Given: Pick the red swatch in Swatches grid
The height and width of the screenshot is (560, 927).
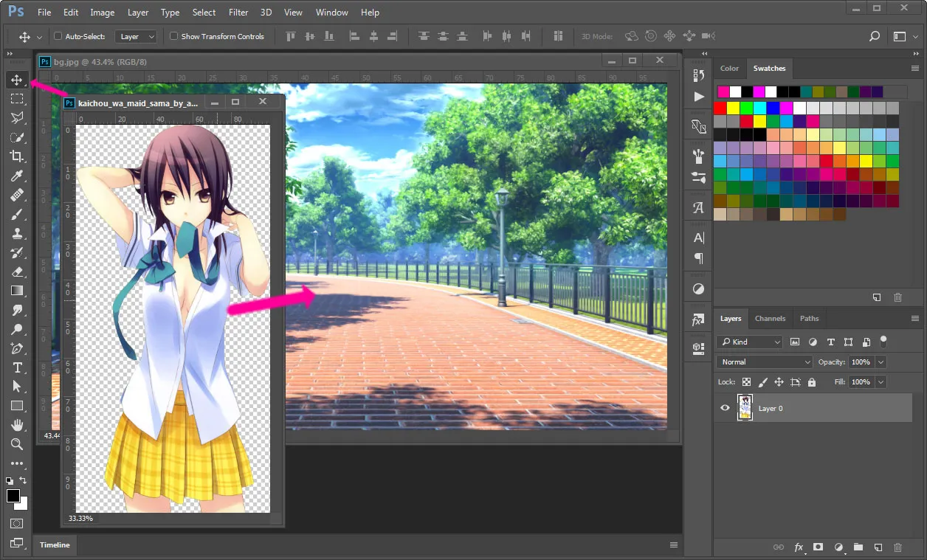Looking at the screenshot, I should (x=720, y=108).
